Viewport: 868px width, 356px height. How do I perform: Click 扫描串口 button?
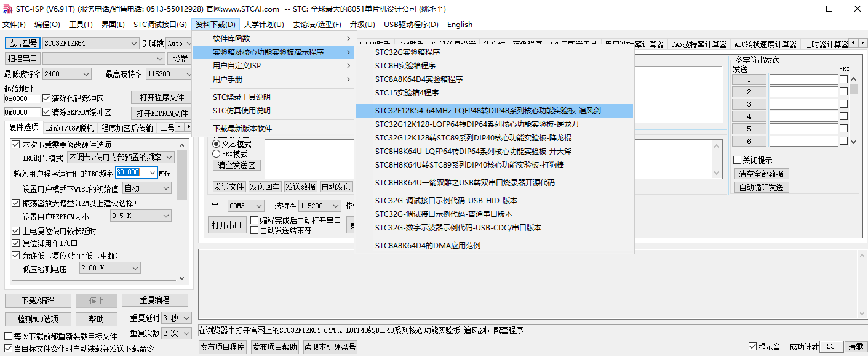click(22, 59)
